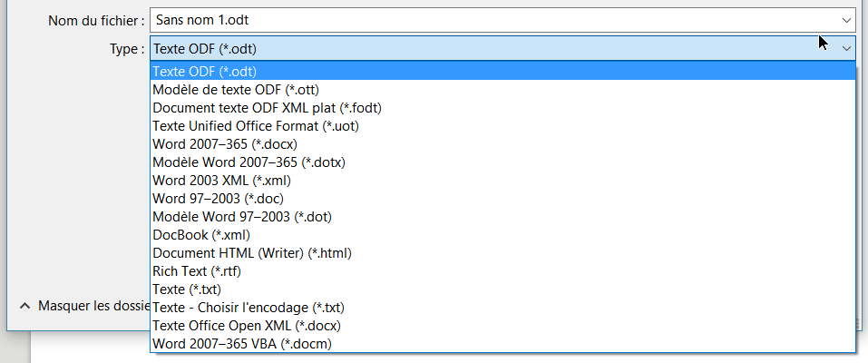Click the Type combo box field
The image size is (868, 363).
point(502,49)
